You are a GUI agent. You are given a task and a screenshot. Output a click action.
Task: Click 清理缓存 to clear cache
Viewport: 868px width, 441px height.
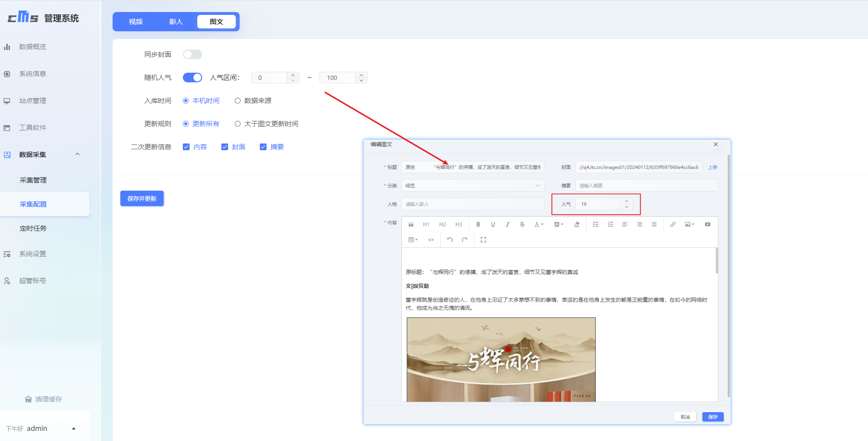44,399
